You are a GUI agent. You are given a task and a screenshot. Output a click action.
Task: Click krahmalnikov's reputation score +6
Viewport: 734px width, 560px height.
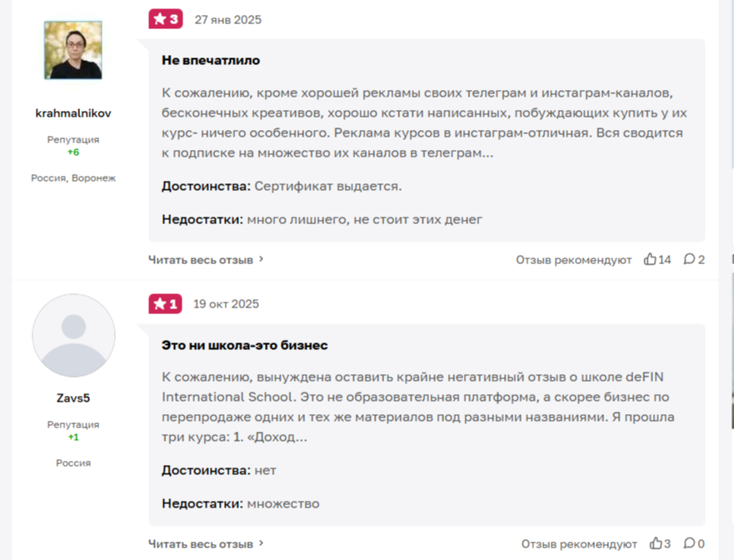73,152
